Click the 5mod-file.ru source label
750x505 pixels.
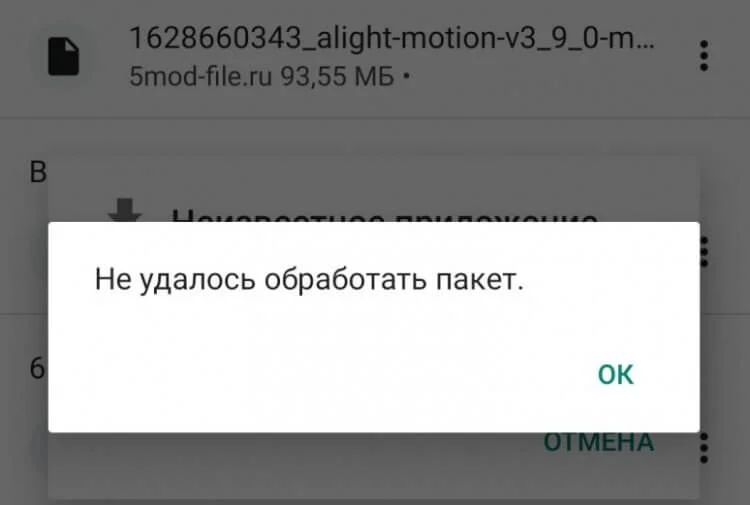200,76
